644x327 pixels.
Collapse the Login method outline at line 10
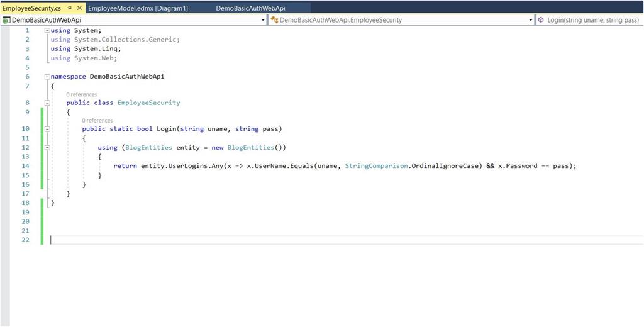[47, 129]
